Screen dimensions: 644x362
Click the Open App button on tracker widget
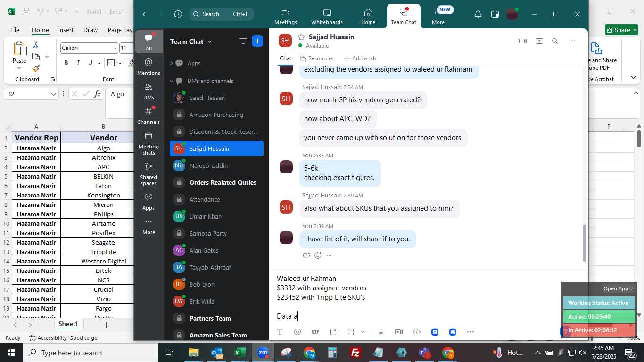point(619,288)
